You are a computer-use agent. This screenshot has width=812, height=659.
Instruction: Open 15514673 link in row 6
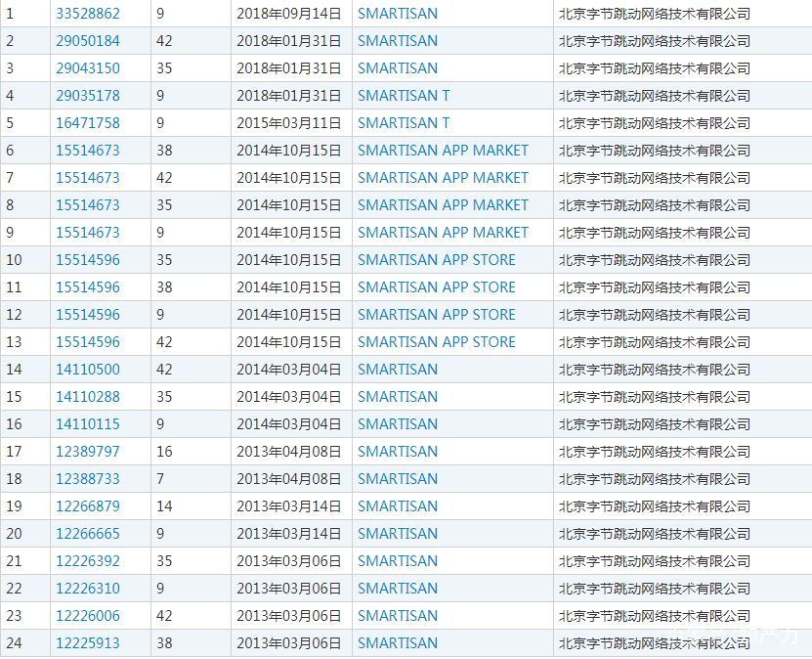[88, 151]
